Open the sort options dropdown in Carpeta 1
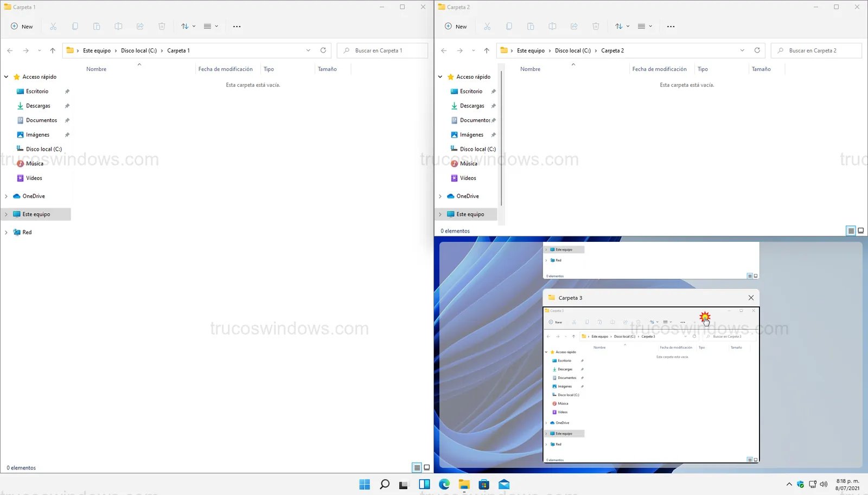 (x=188, y=27)
